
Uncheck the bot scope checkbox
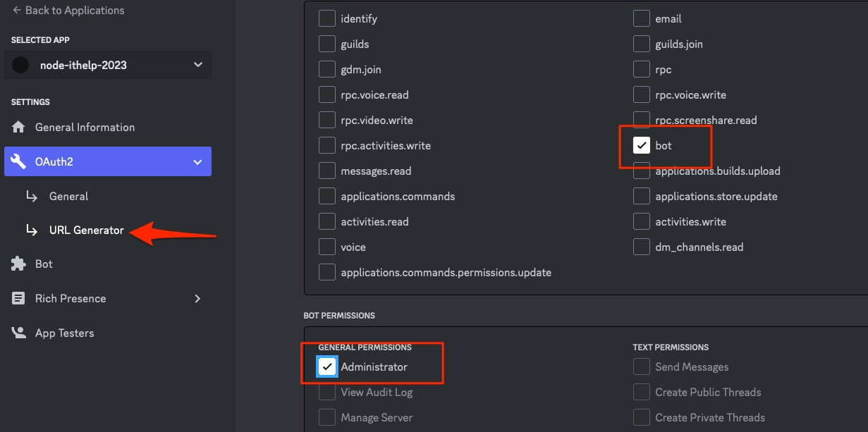641,146
